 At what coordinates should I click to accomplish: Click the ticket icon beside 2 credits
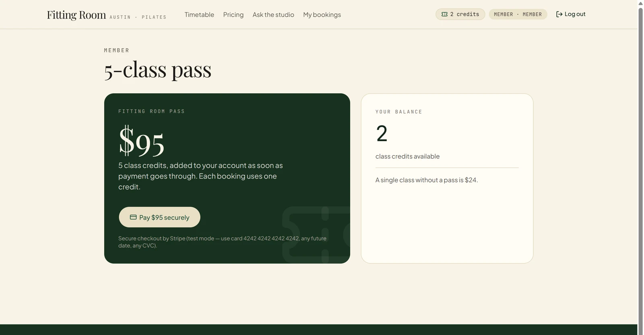click(444, 14)
